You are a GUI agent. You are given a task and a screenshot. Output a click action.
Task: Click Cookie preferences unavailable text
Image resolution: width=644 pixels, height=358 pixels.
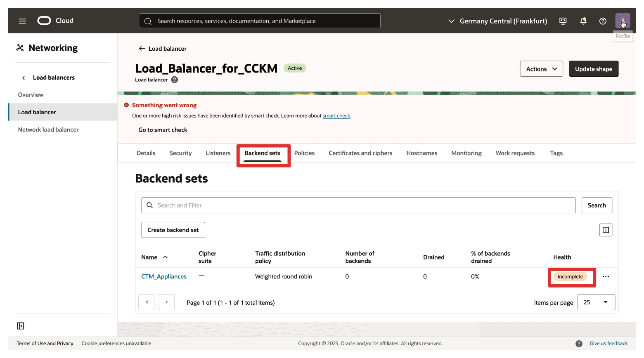[x=116, y=344]
